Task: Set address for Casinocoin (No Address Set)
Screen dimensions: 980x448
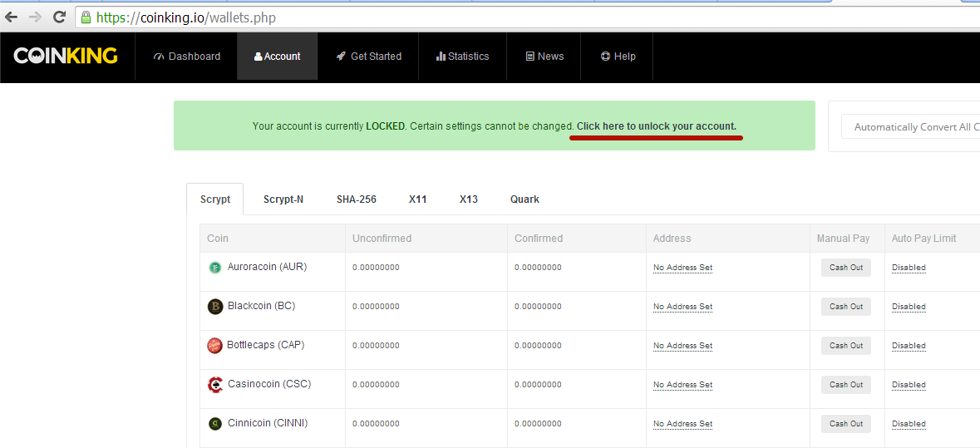Action: 682,385
